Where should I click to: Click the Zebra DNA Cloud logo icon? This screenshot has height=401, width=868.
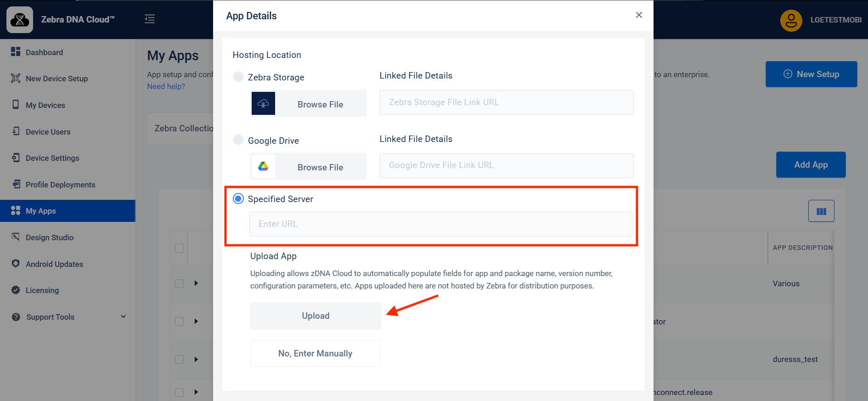tap(20, 20)
